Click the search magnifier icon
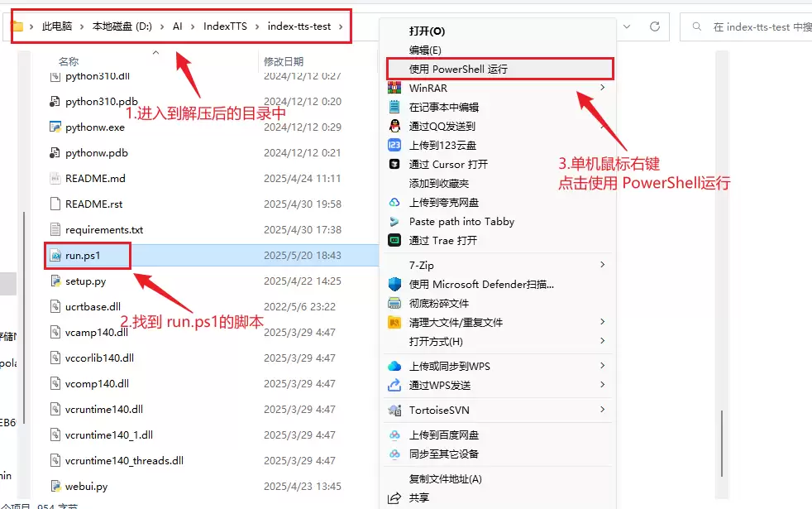This screenshot has width=812, height=509. coord(697,26)
